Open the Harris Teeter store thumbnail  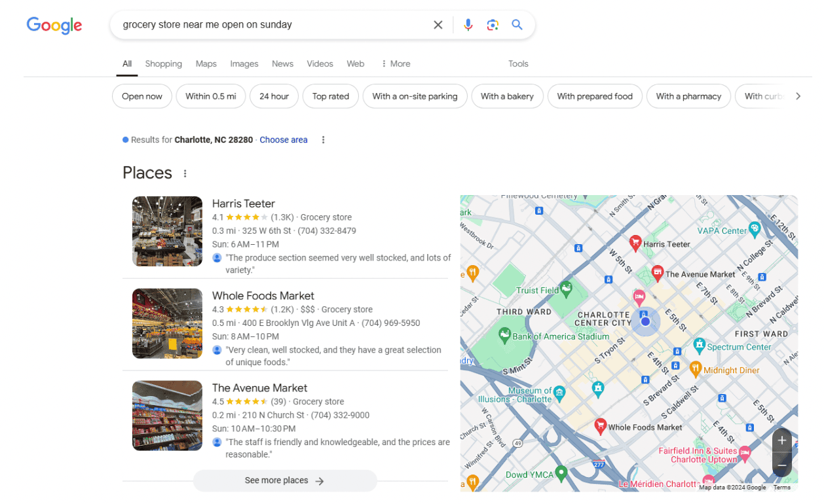[167, 231]
